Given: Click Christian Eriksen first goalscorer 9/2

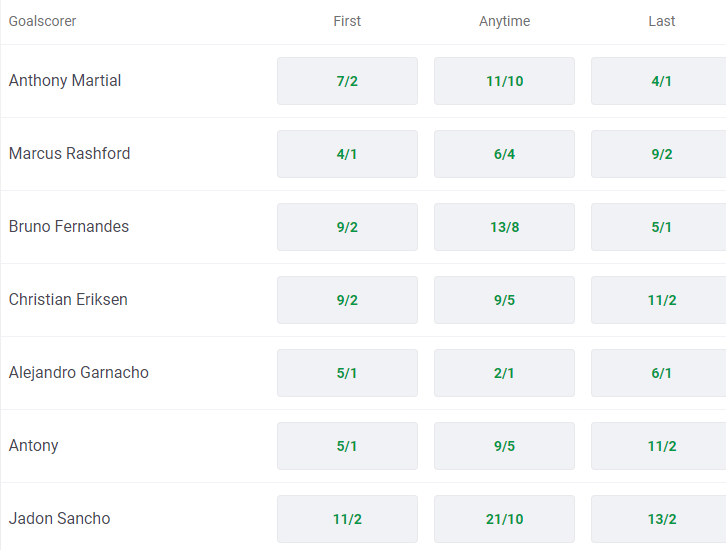Looking at the screenshot, I should click(x=347, y=300).
